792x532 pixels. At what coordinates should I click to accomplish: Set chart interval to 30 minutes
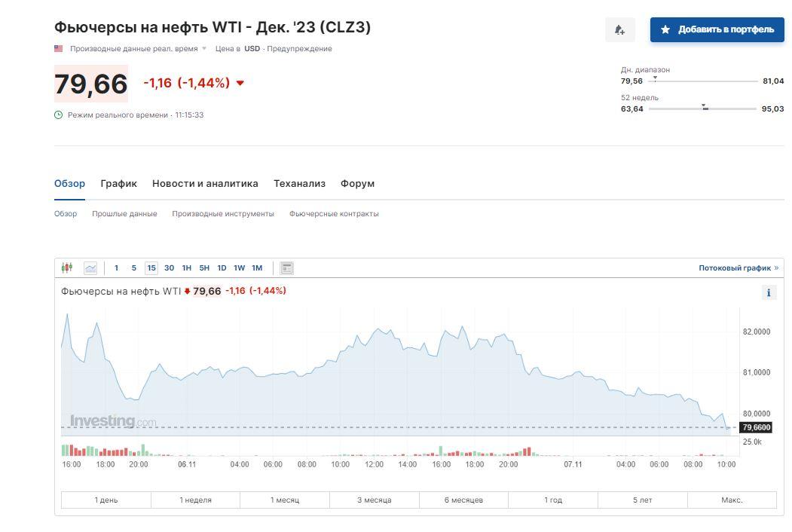(170, 268)
